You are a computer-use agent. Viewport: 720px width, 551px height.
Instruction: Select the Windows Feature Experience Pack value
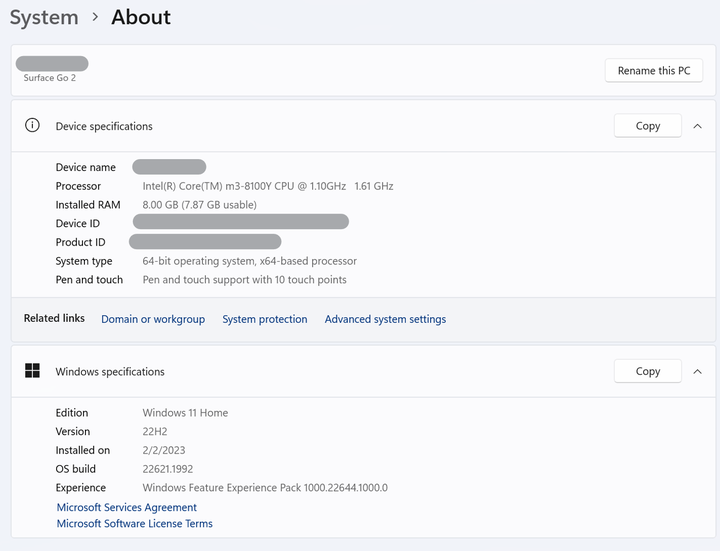(265, 488)
